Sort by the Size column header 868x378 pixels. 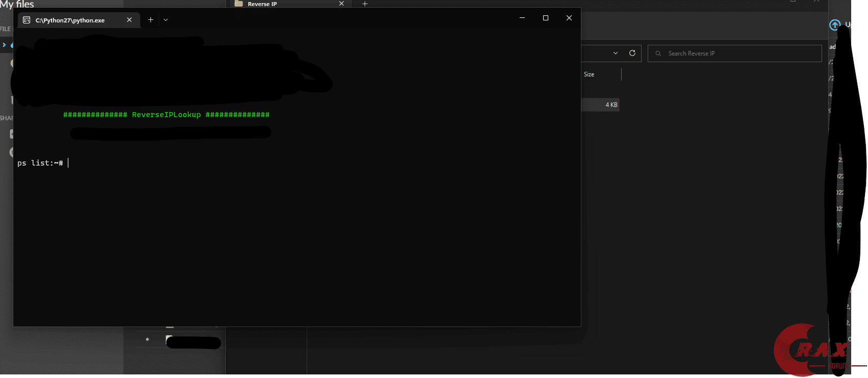pos(589,74)
